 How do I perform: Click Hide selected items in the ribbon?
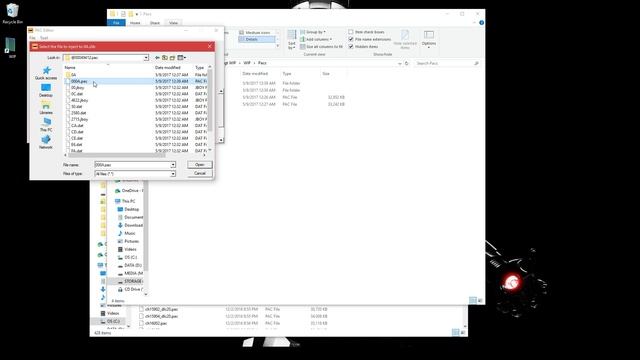(x=404, y=40)
